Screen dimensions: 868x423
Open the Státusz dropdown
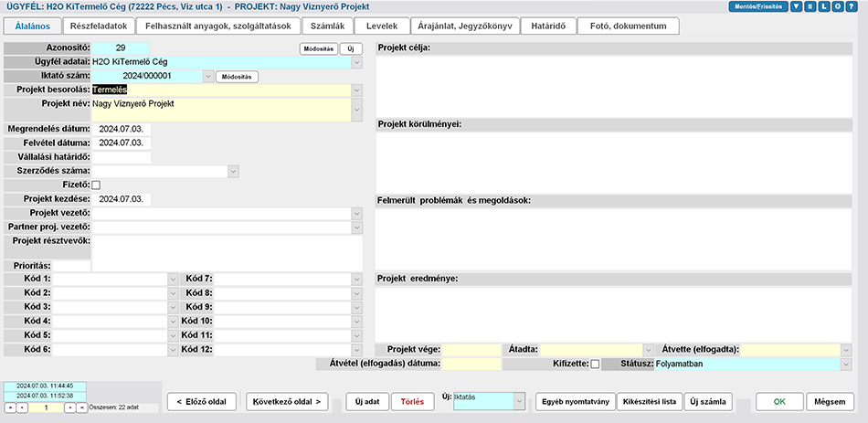click(846, 365)
